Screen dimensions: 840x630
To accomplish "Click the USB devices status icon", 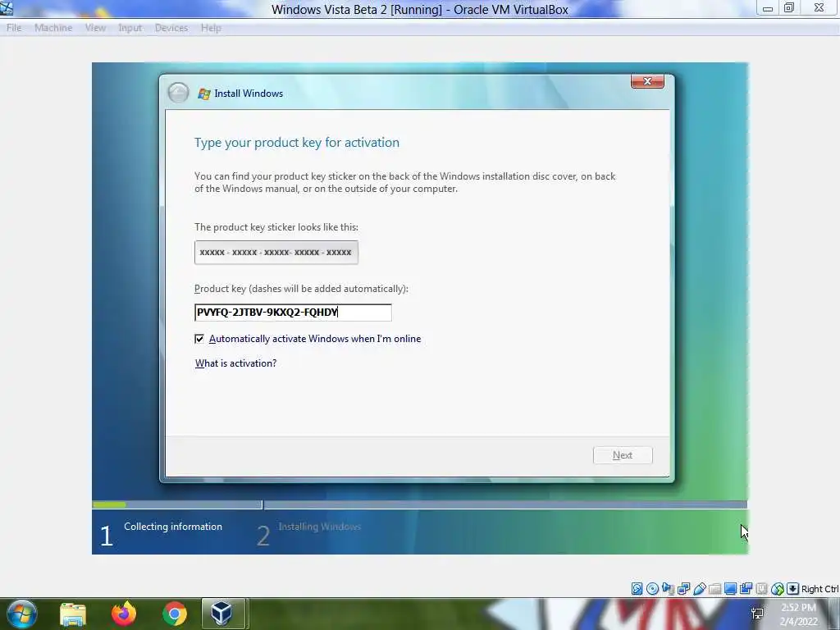I will pos(699,589).
